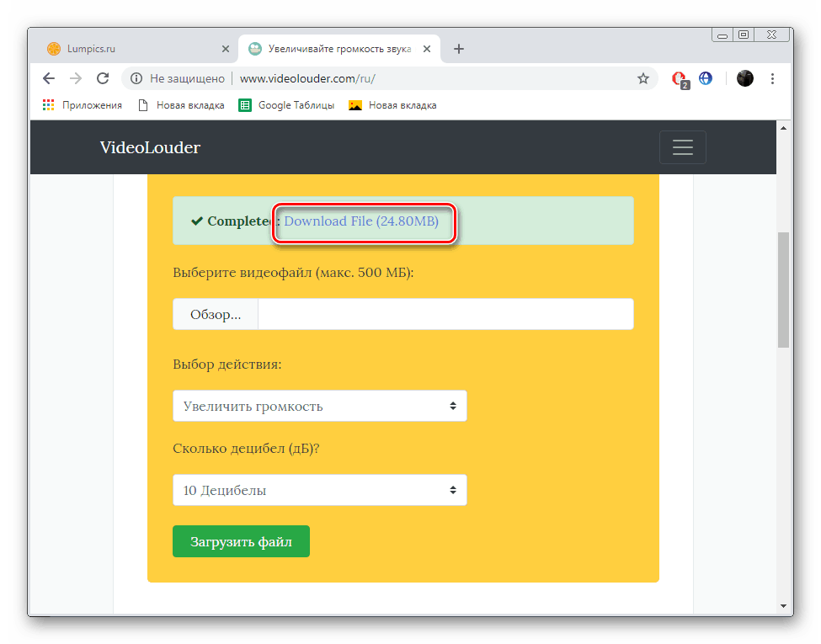
Task: Select the Увеличивайте громкость звука tab
Action: click(x=339, y=49)
